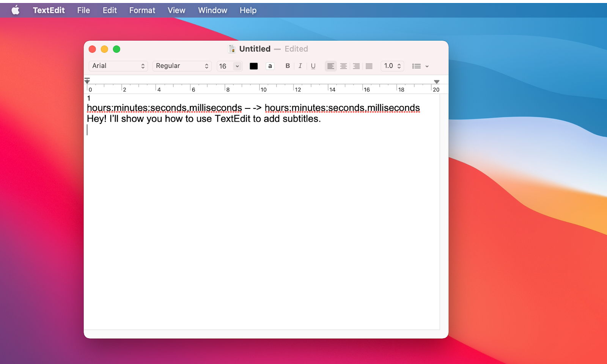
Task: Align text to the right
Action: [x=356, y=66]
